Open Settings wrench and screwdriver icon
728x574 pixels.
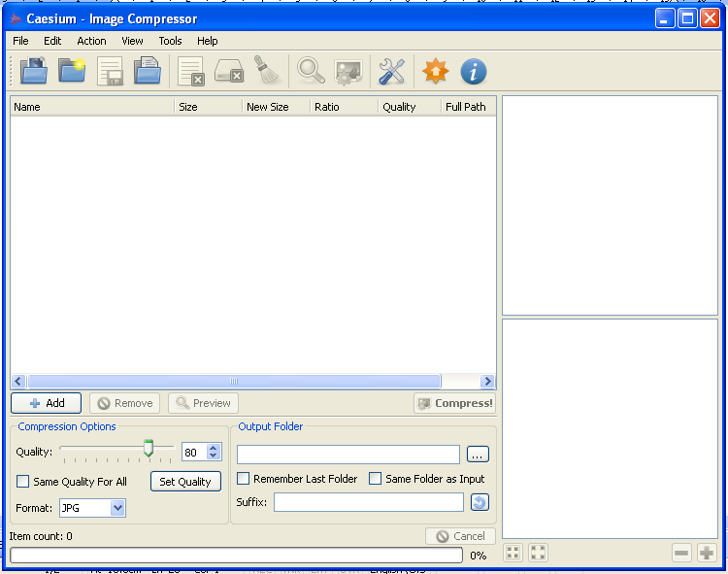(392, 71)
